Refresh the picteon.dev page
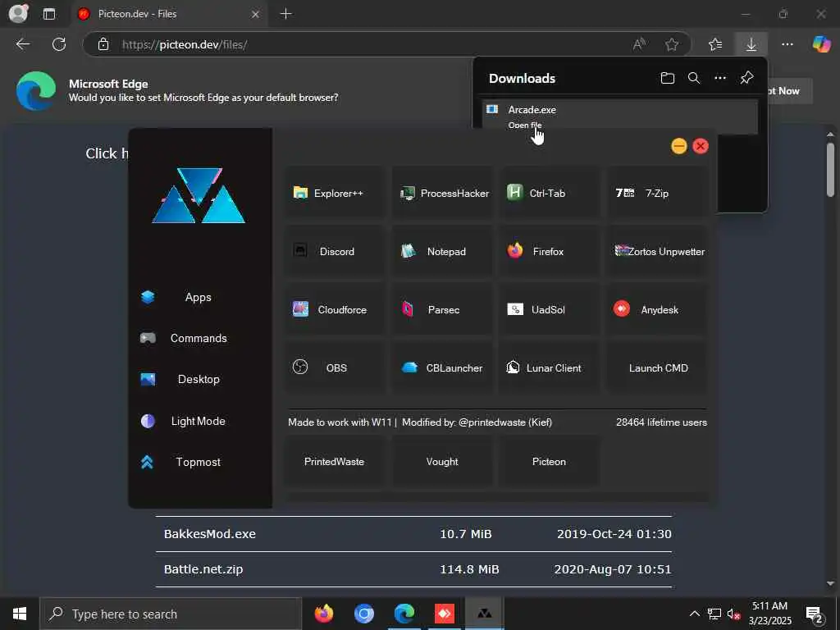The height and width of the screenshot is (630, 840). pyautogui.click(x=59, y=44)
